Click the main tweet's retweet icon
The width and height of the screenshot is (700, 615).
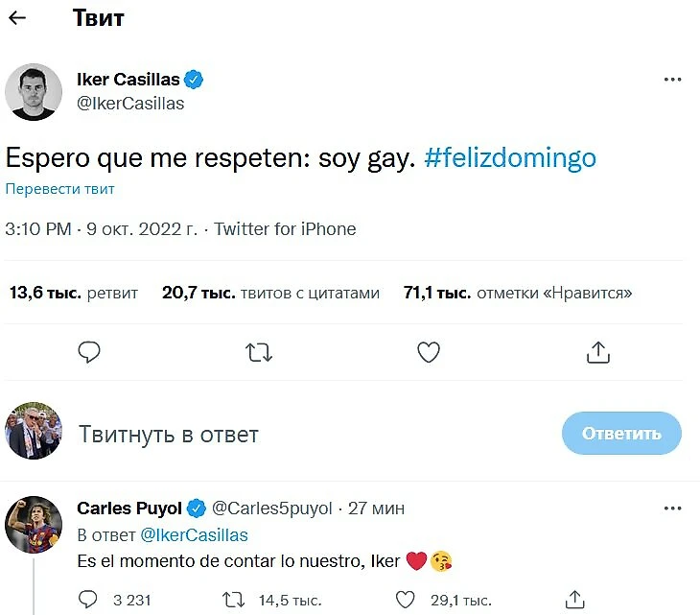259,352
